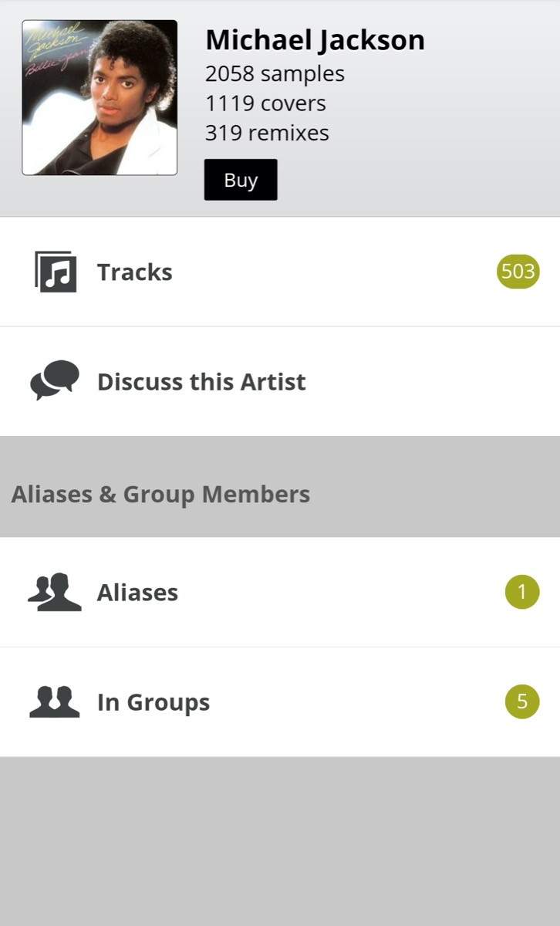The image size is (560, 926).
Task: Tap the cursive signature on album cover
Action: pyautogui.click(x=54, y=46)
